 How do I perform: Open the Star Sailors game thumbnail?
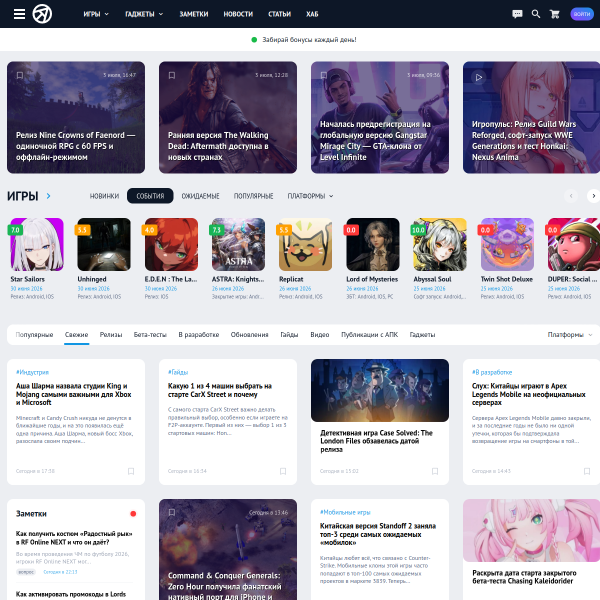pyautogui.click(x=37, y=245)
